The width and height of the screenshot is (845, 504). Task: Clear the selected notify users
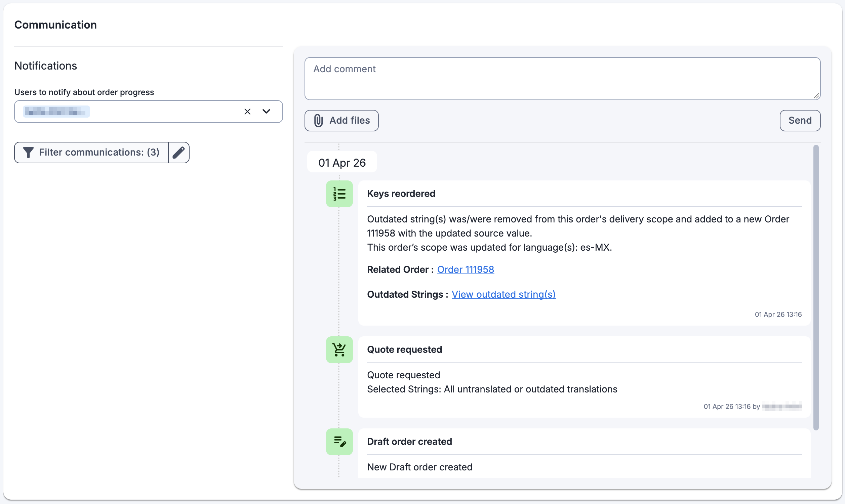[x=247, y=112]
